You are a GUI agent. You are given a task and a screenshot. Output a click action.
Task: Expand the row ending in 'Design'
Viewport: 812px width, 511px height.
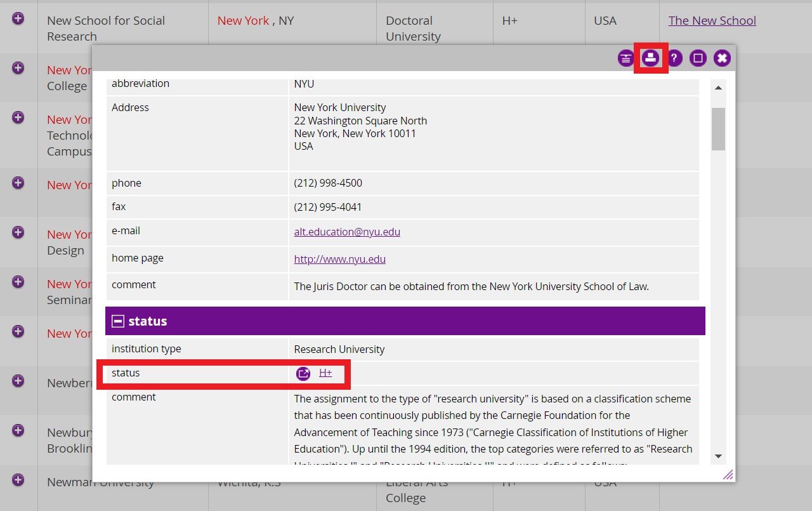[18, 232]
